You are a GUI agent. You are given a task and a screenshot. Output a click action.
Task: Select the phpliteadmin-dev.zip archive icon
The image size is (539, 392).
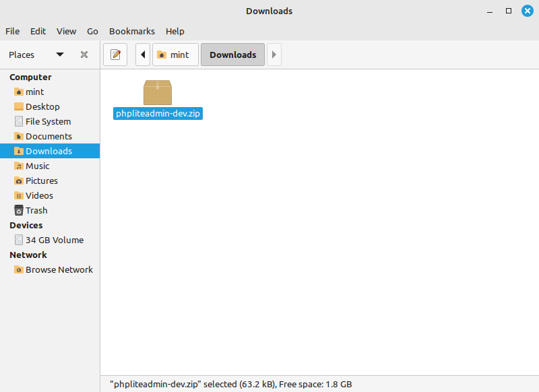pos(158,92)
